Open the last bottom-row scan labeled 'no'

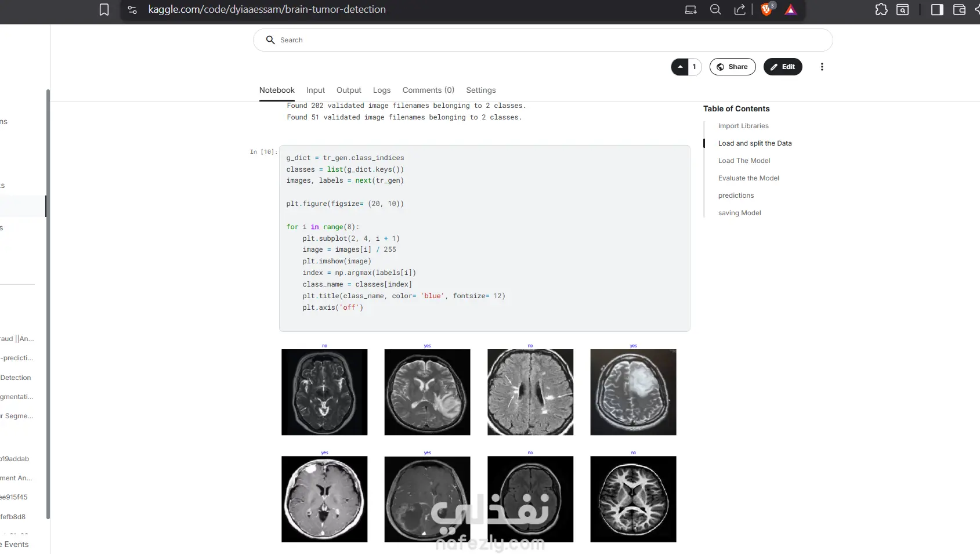633,499
